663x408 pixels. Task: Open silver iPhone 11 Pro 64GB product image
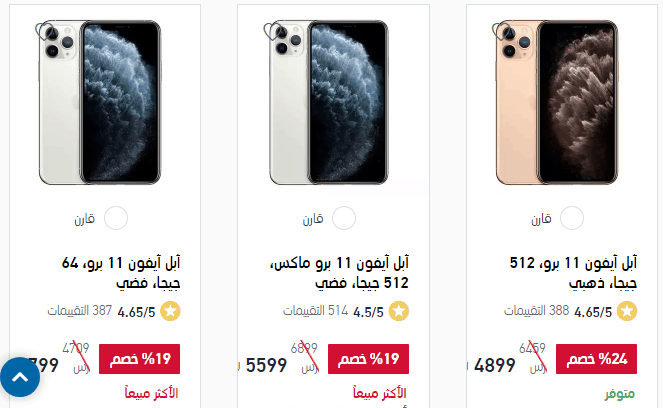100,102
